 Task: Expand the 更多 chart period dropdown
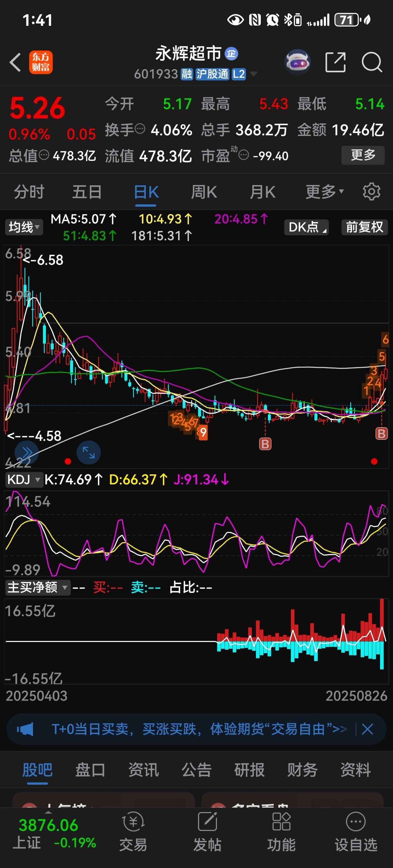324,192
